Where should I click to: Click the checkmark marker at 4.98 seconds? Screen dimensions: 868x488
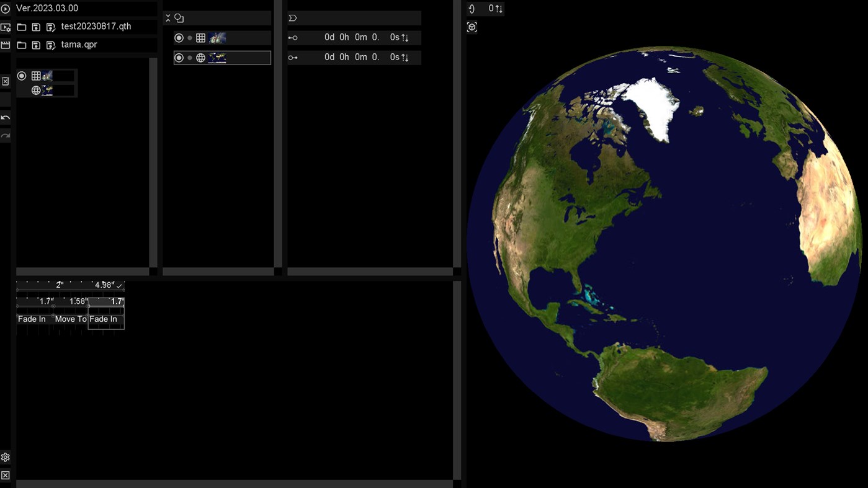(119, 285)
